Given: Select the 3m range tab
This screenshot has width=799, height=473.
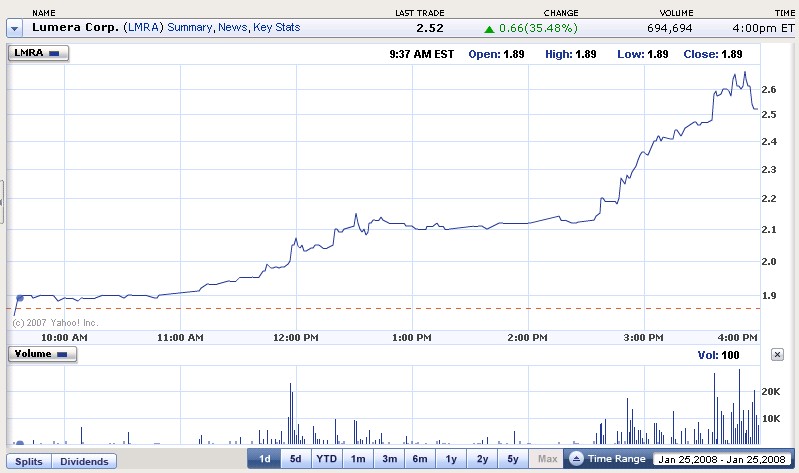Looking at the screenshot, I should pos(389,459).
